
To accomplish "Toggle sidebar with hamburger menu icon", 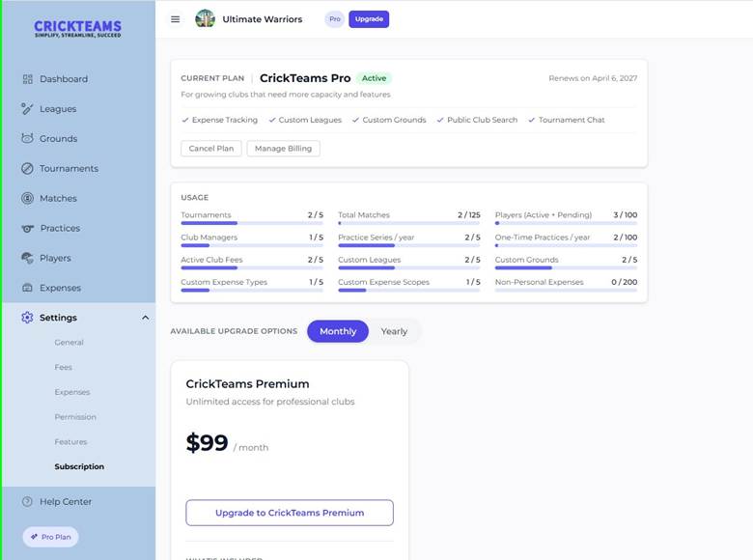I will [x=176, y=19].
